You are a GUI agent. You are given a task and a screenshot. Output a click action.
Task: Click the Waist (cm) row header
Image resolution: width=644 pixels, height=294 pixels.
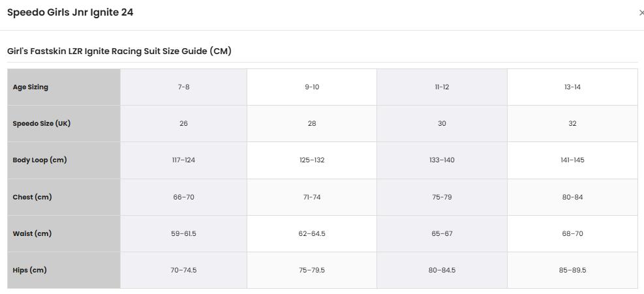pyautogui.click(x=64, y=233)
